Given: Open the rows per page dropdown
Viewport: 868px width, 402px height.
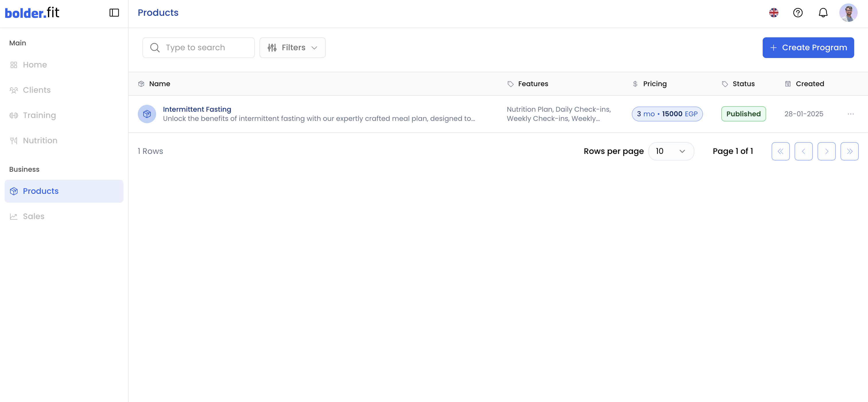Looking at the screenshot, I should click(671, 151).
